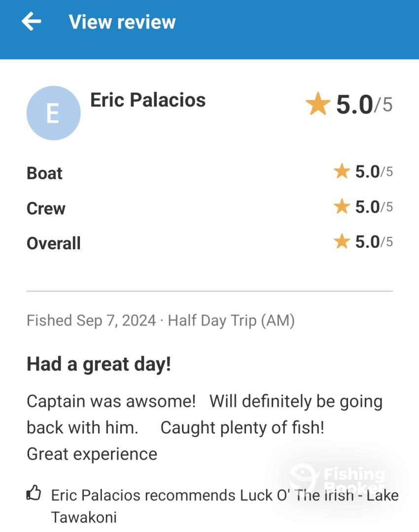
Task: Tap the star icon in Overall row
Action: tap(342, 241)
